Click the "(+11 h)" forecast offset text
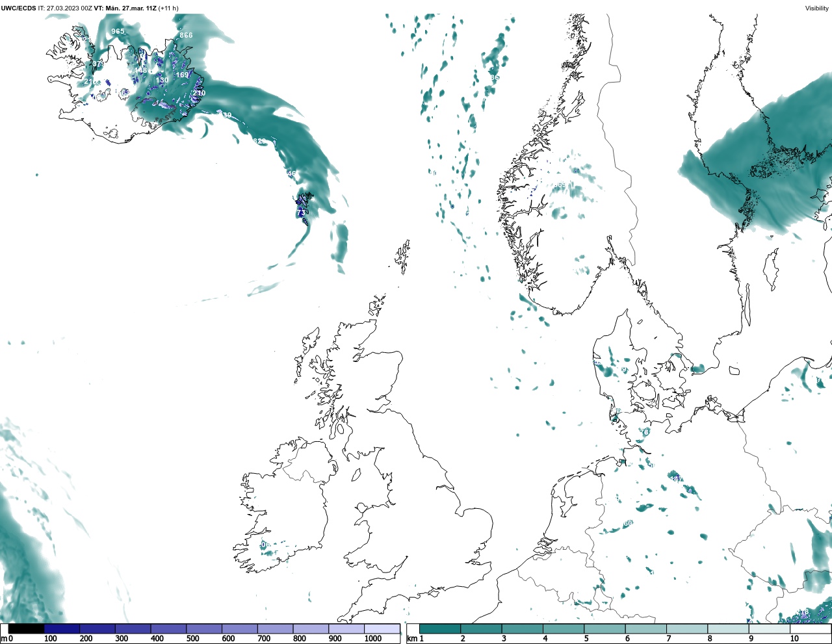 pyautogui.click(x=168, y=8)
